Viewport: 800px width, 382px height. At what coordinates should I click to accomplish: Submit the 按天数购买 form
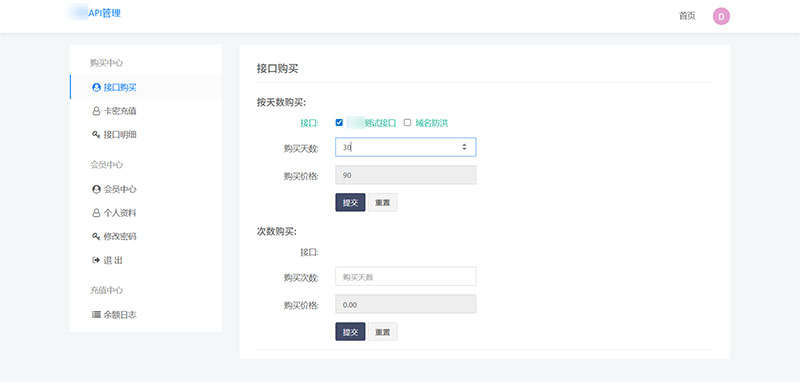pos(350,202)
